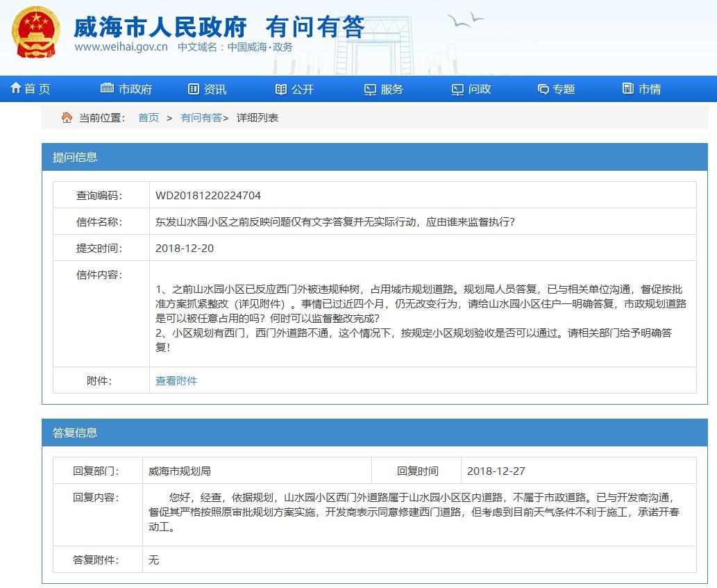Click the 市政府 building icon
The width and height of the screenshot is (717, 588).
(107, 89)
